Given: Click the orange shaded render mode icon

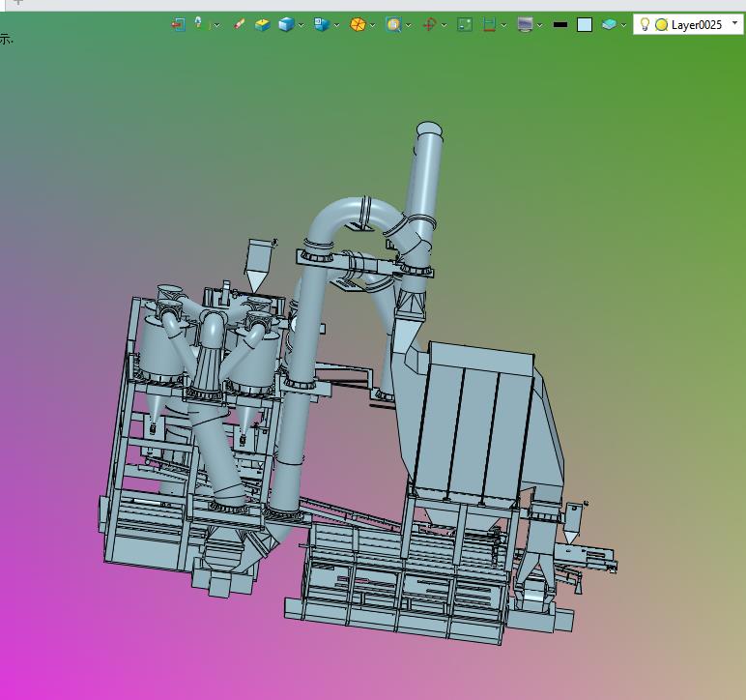Looking at the screenshot, I should 358,24.
